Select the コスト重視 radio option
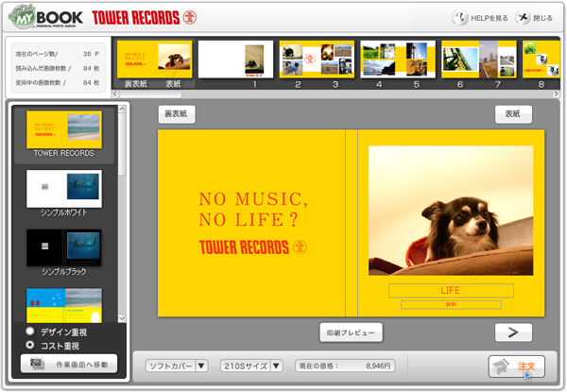 (29, 345)
